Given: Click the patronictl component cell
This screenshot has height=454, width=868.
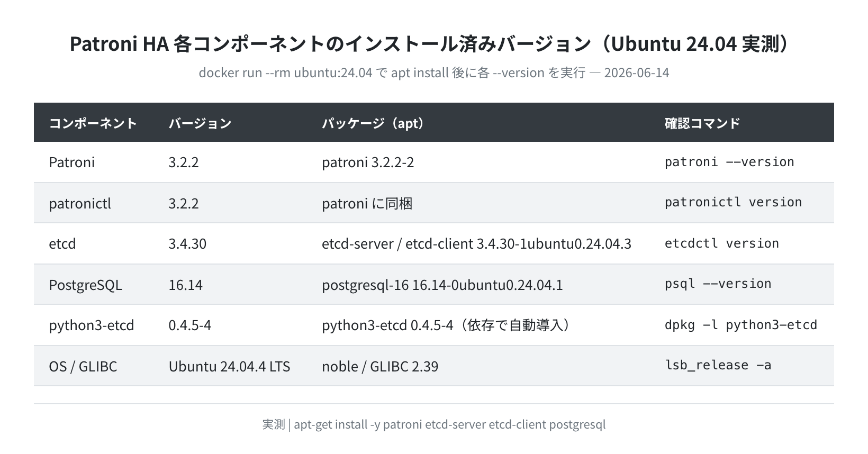Looking at the screenshot, I should [80, 203].
